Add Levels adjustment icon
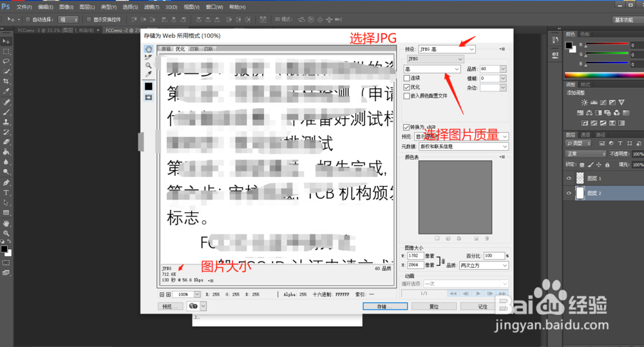Viewport: 644px width, 347px height. tap(594, 102)
